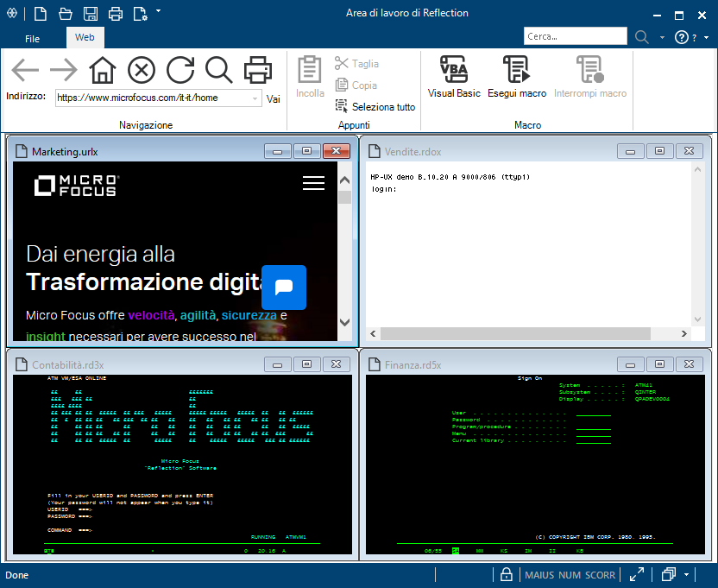The width and height of the screenshot is (718, 588).
Task: Click the User field in Finanza Sign On
Action: click(x=594, y=414)
